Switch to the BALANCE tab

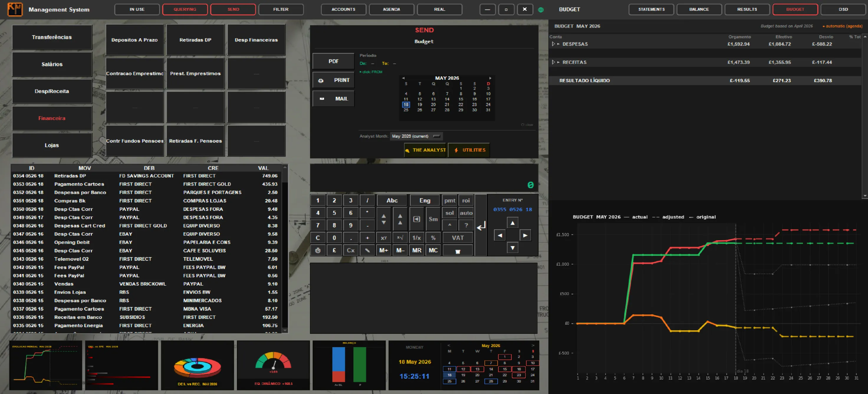[699, 9]
